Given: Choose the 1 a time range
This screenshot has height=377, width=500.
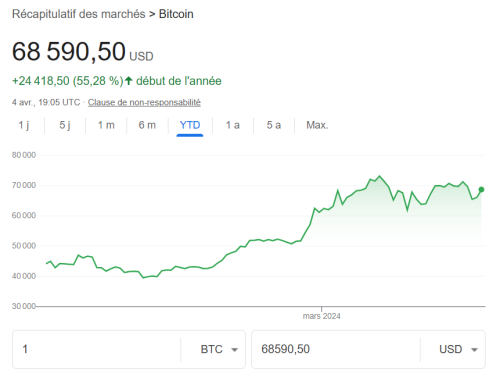Looking at the screenshot, I should click(x=233, y=125).
